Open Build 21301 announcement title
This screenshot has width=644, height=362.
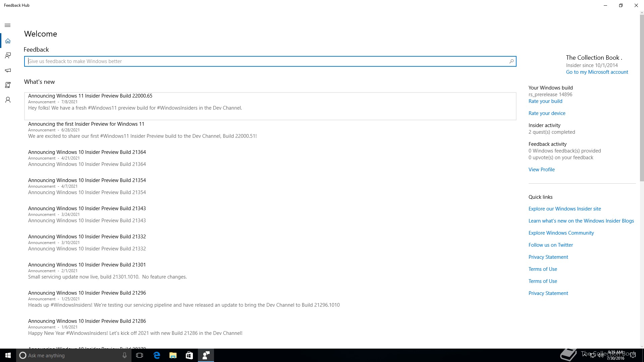pos(87,265)
